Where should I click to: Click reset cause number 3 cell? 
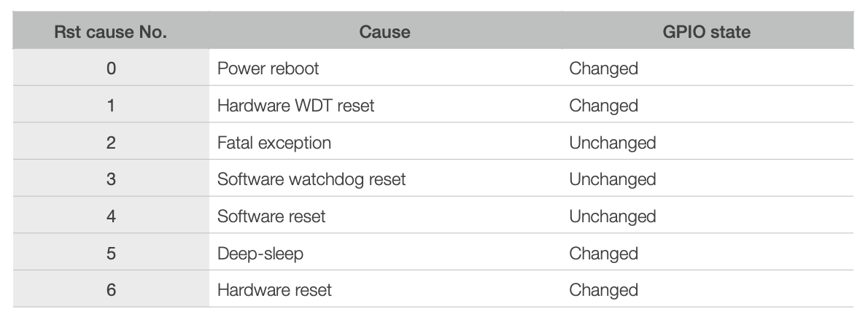tap(111, 179)
